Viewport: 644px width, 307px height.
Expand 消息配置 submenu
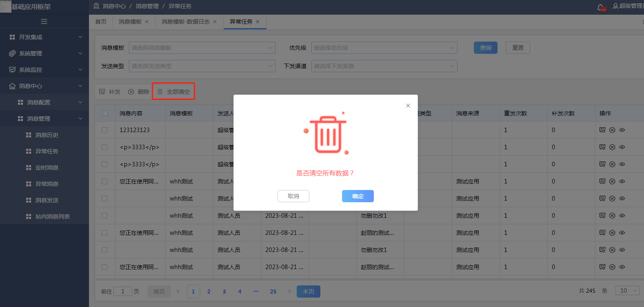click(x=44, y=102)
